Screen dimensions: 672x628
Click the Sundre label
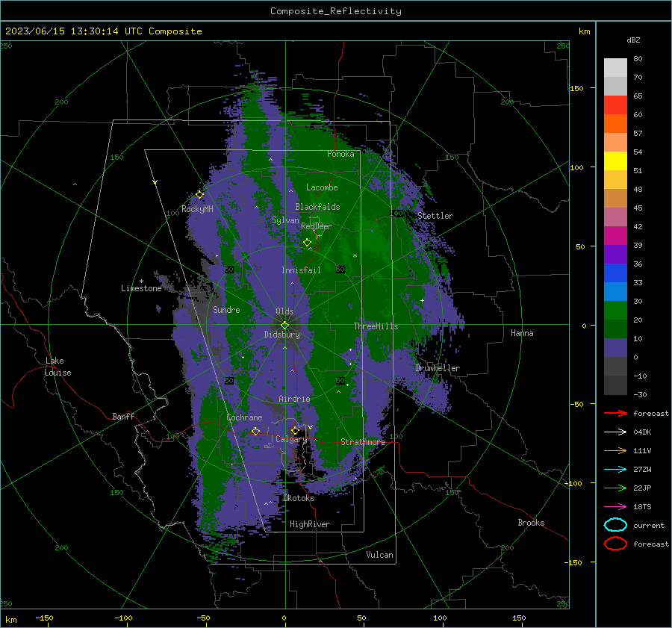click(x=226, y=309)
